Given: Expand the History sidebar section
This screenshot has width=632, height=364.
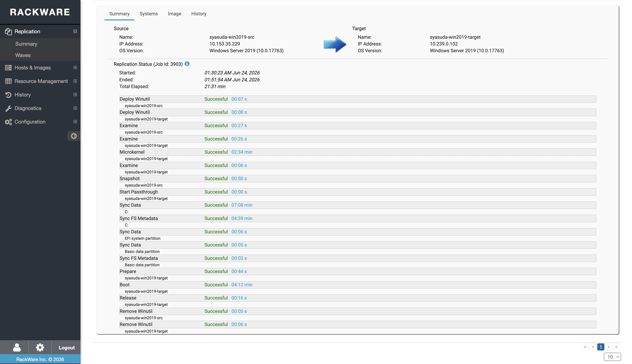Looking at the screenshot, I should click(75, 94).
